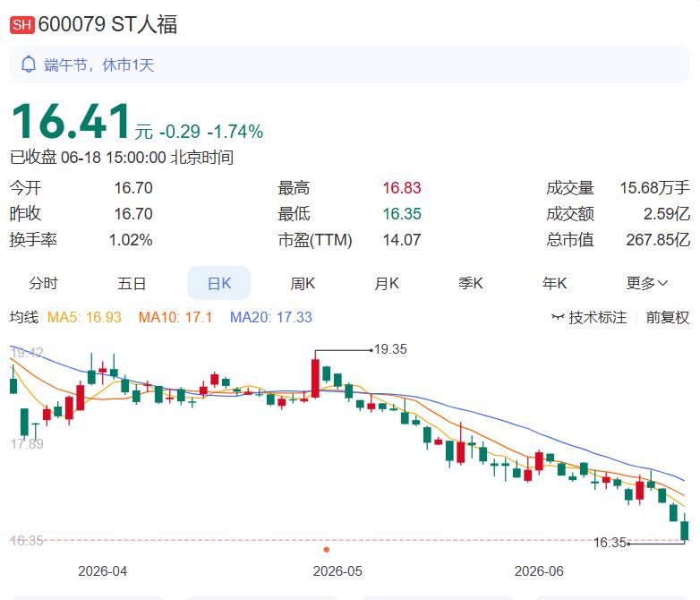
Task: Open the holiday market closure notice
Action: [x=350, y=64]
